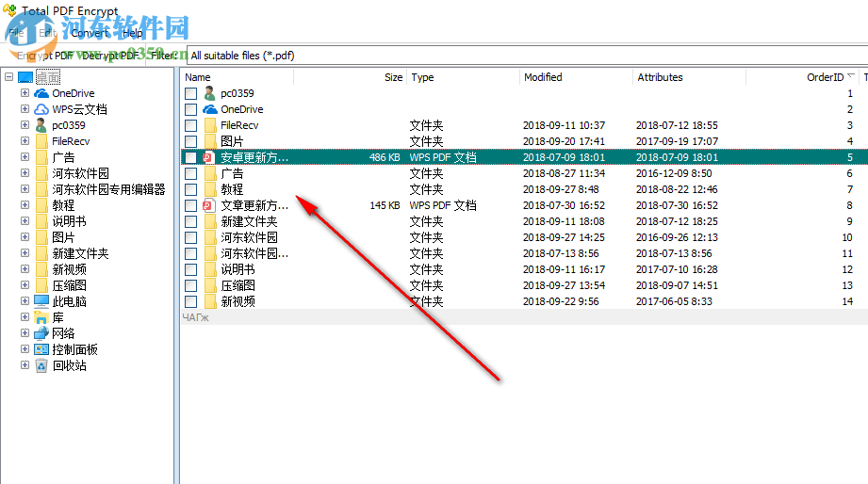Click the 新视频 folder icon in file list
The height and width of the screenshot is (484, 868).
210,302
